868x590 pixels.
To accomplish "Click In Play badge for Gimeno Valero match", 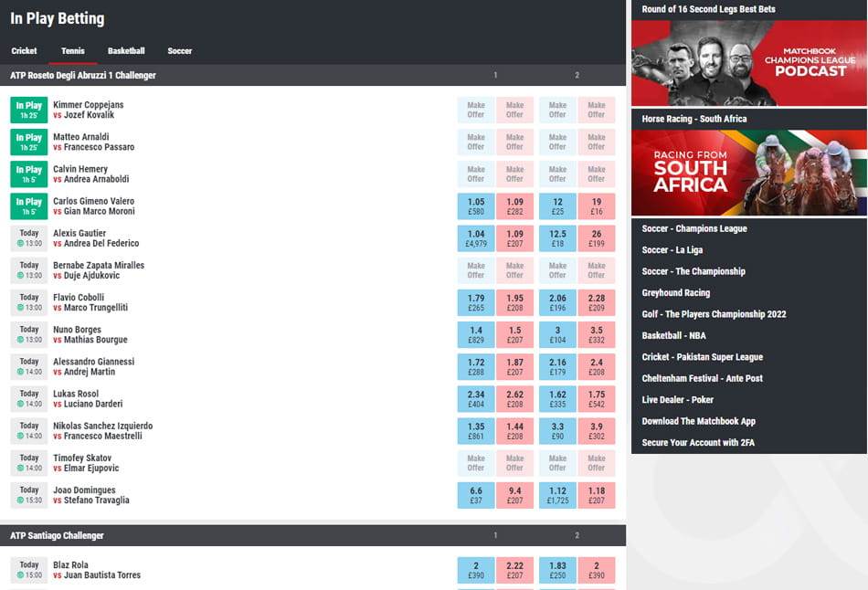I will [29, 205].
